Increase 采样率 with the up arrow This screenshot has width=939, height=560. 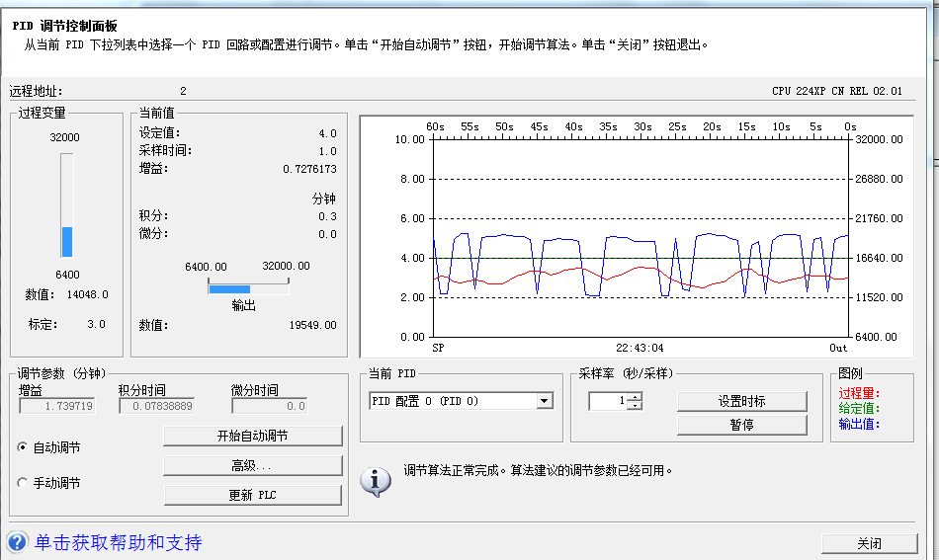(x=635, y=396)
